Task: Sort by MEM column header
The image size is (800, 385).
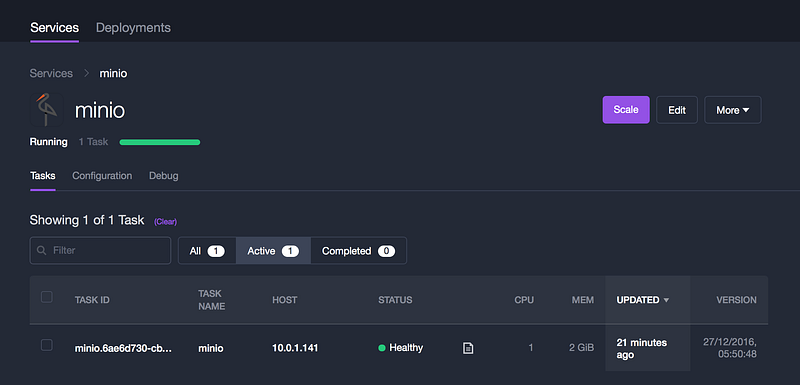Action: (x=583, y=300)
